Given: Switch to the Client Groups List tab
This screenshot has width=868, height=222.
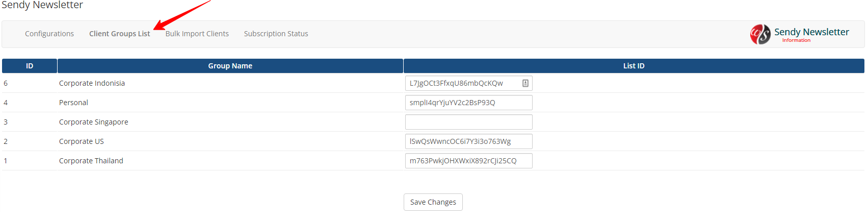Looking at the screenshot, I should (120, 34).
